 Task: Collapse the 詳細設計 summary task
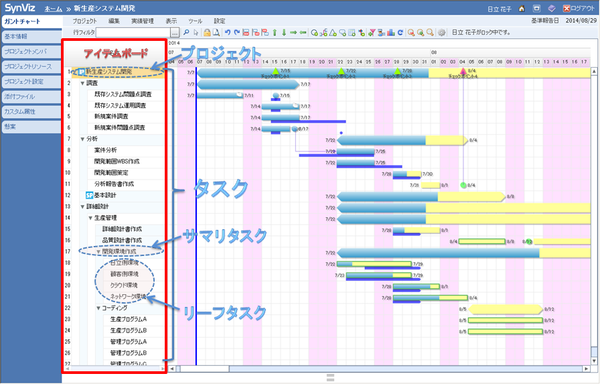coord(82,207)
